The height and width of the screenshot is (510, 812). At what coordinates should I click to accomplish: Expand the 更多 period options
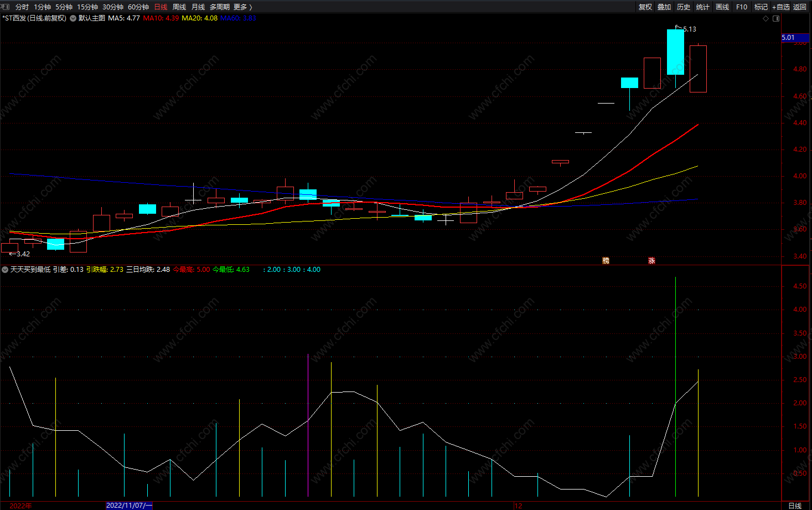click(243, 7)
